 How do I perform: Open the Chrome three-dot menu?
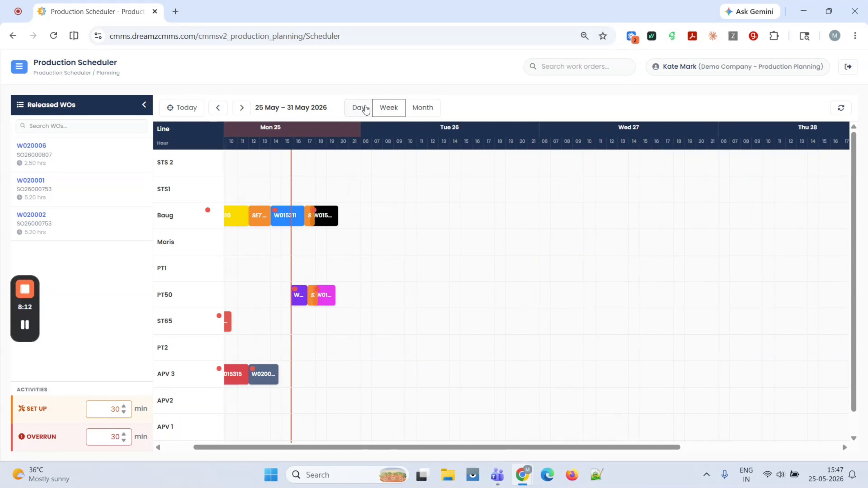[x=855, y=36]
